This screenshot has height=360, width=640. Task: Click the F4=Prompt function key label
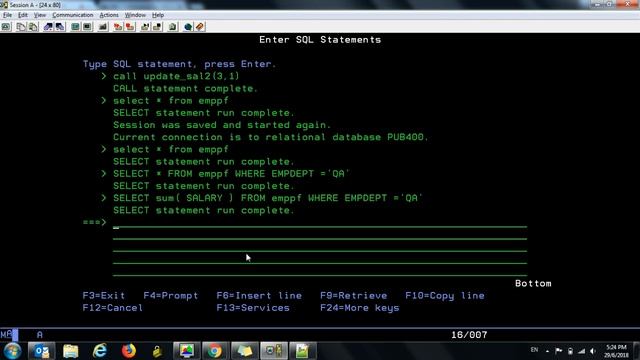point(171,296)
